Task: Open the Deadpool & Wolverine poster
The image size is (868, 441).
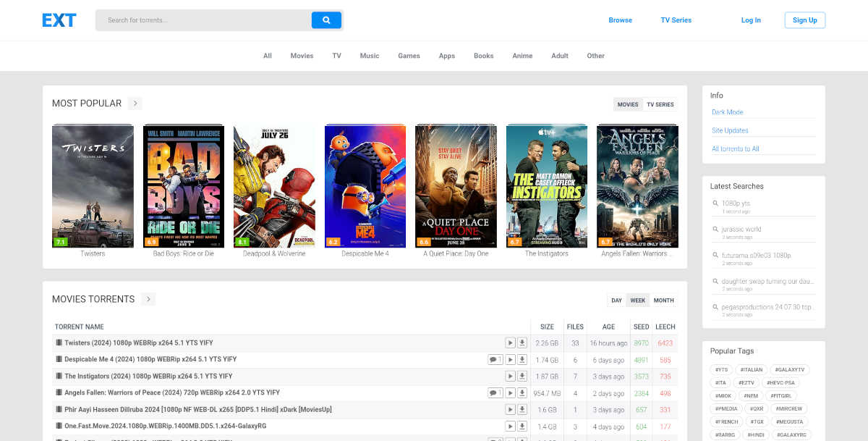Action: [x=274, y=186]
